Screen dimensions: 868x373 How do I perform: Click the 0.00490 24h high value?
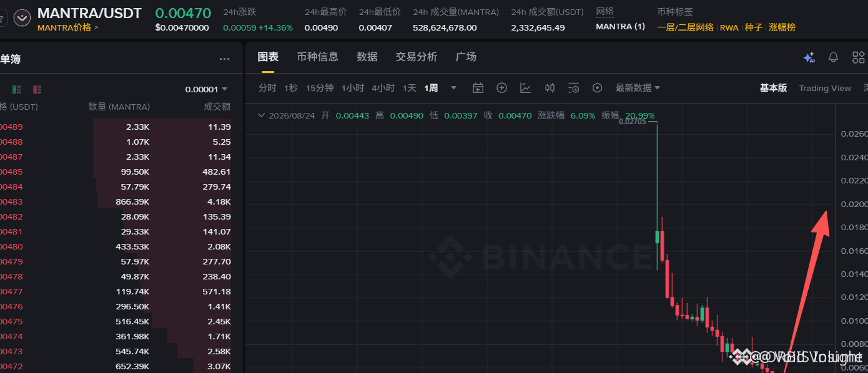coord(321,27)
